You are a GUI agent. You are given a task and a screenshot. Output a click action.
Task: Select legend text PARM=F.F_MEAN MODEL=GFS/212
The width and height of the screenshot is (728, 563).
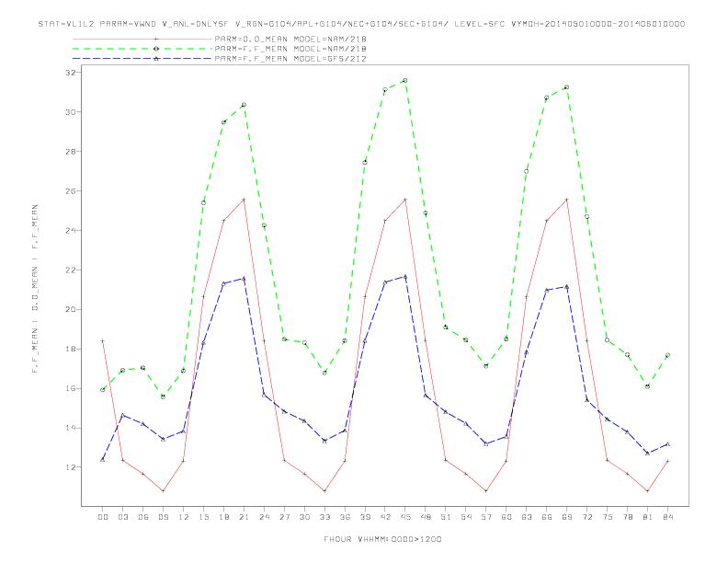point(290,59)
